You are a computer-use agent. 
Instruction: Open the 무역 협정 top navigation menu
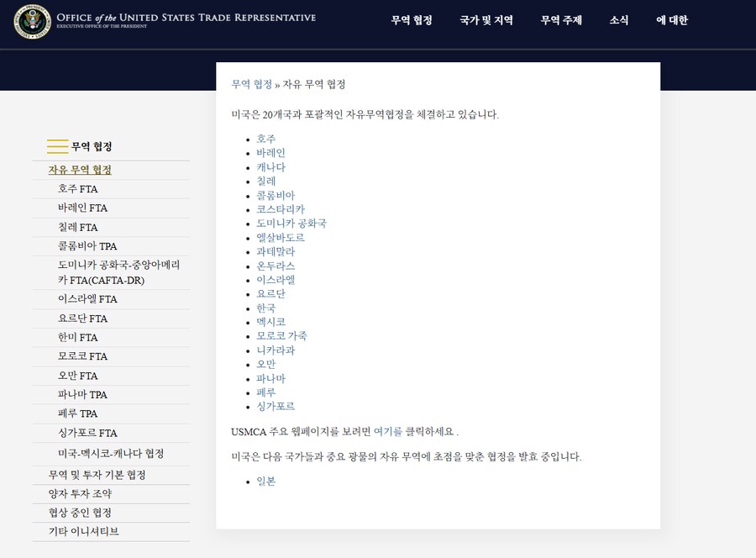pyautogui.click(x=412, y=20)
